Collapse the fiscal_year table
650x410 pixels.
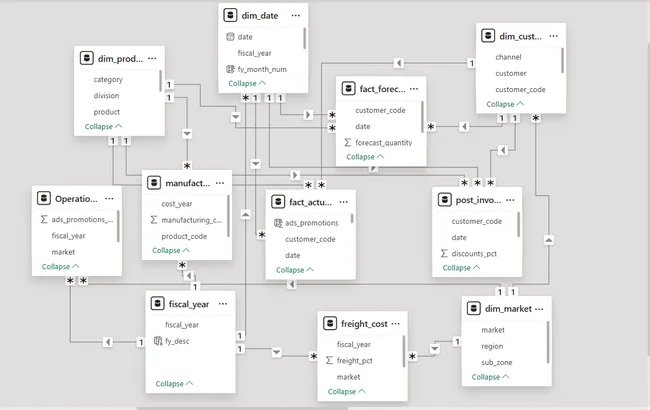pos(174,383)
